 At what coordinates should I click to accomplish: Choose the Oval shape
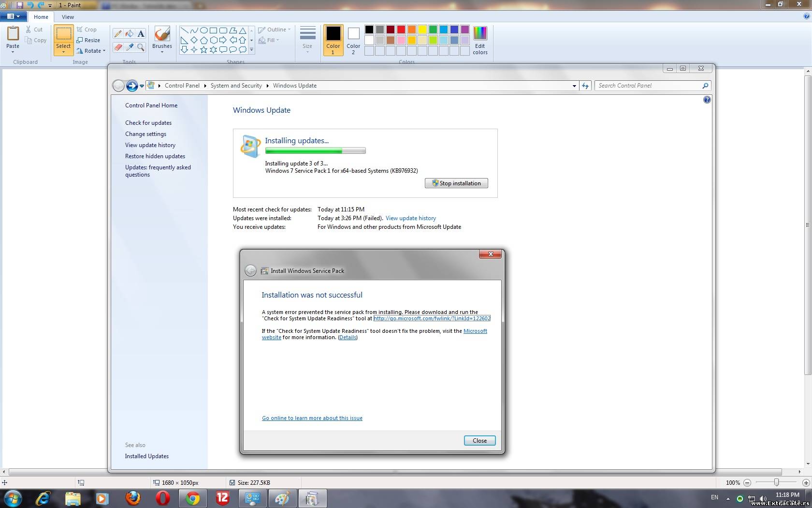coord(203,30)
